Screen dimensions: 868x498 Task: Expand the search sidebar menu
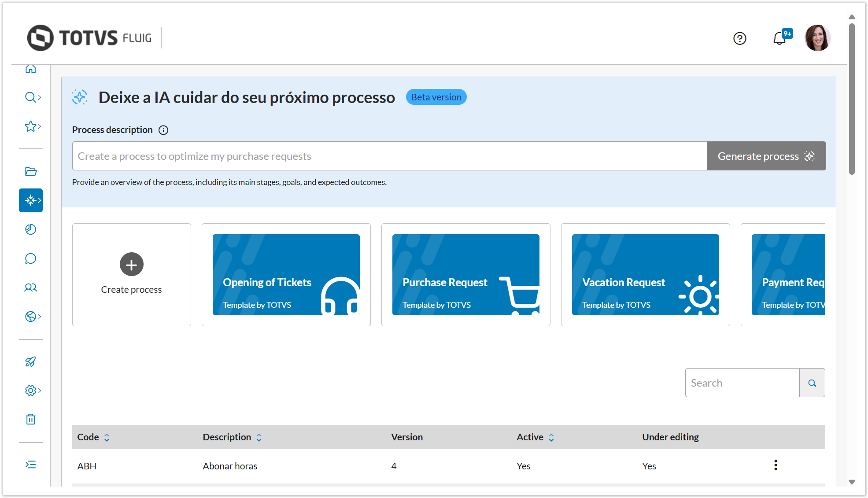click(x=33, y=97)
